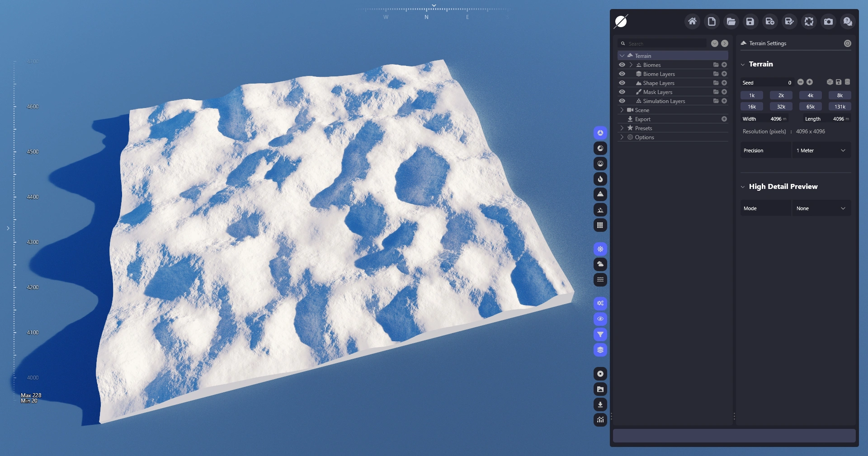Open the High Detail Preview Mode dropdown
The height and width of the screenshot is (456, 868).
coord(821,208)
